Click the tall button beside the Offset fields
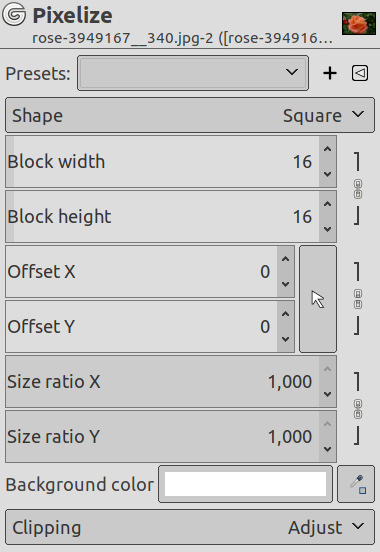The image size is (380, 552). [x=318, y=299]
